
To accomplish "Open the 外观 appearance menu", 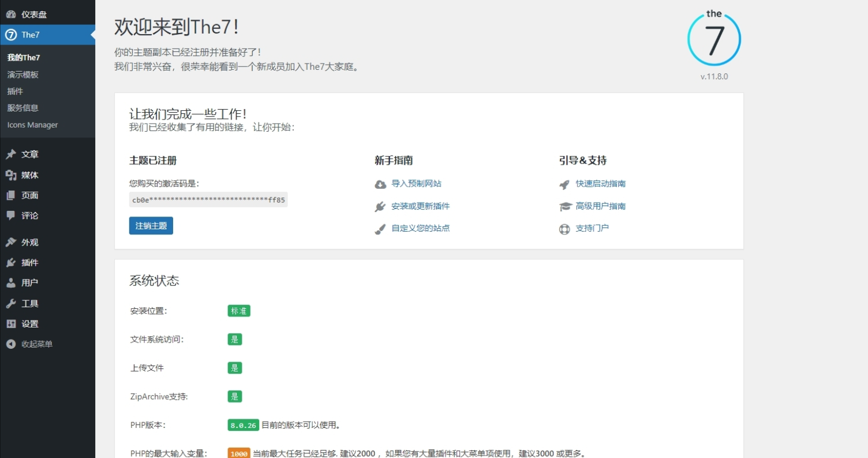I will click(x=47, y=242).
